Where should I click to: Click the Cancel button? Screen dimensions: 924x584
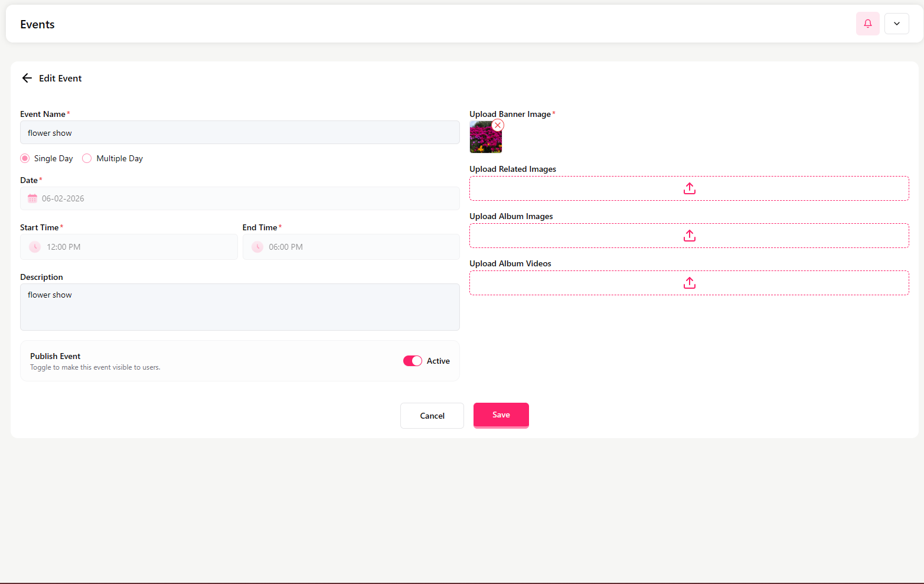click(432, 416)
